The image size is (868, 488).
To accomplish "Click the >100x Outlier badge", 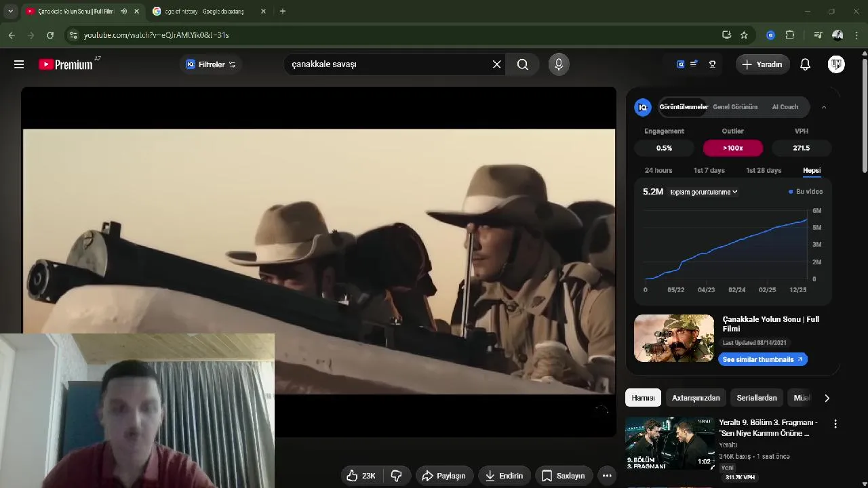I will pyautogui.click(x=733, y=148).
